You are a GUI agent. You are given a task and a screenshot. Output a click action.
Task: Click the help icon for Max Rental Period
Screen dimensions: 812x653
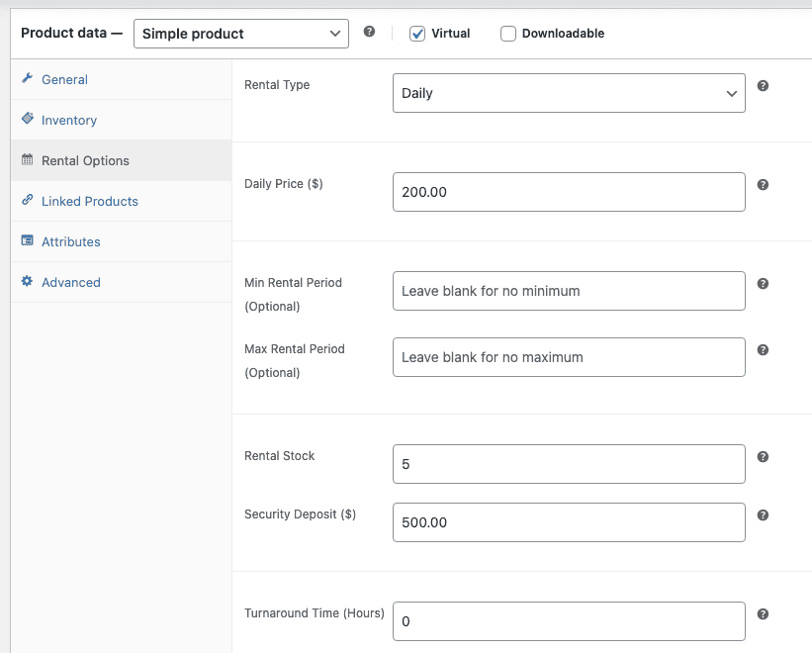(763, 350)
